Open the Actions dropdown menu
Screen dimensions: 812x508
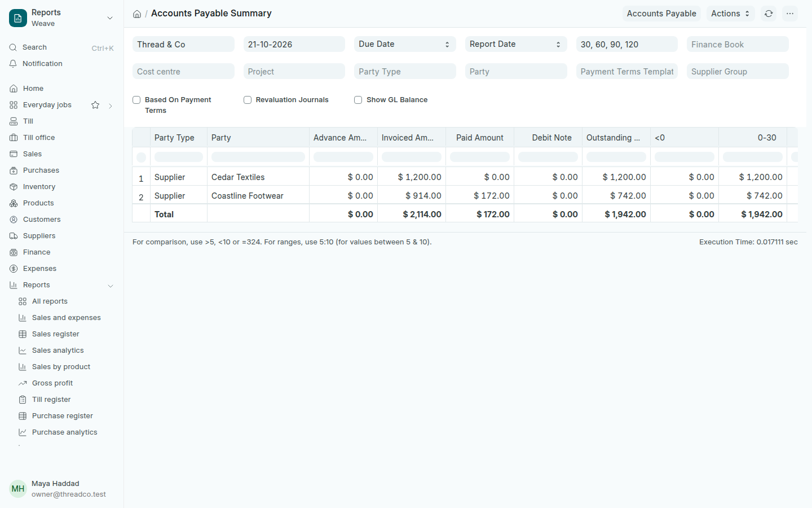tap(730, 14)
